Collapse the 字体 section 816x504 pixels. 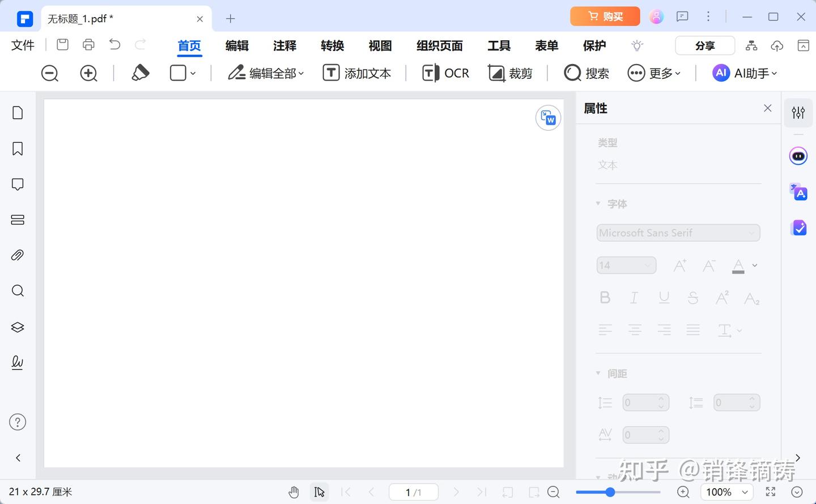coord(598,203)
